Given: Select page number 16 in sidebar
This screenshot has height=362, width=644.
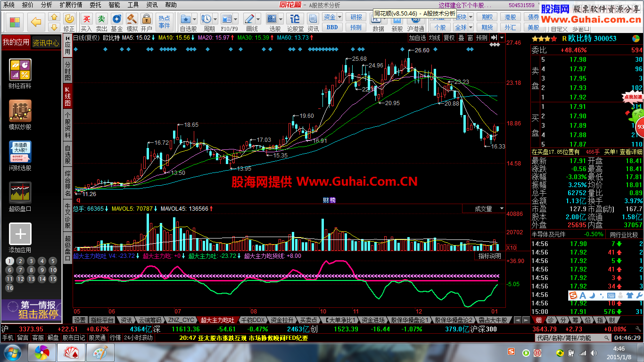Looking at the screenshot, I should tap(9, 288).
